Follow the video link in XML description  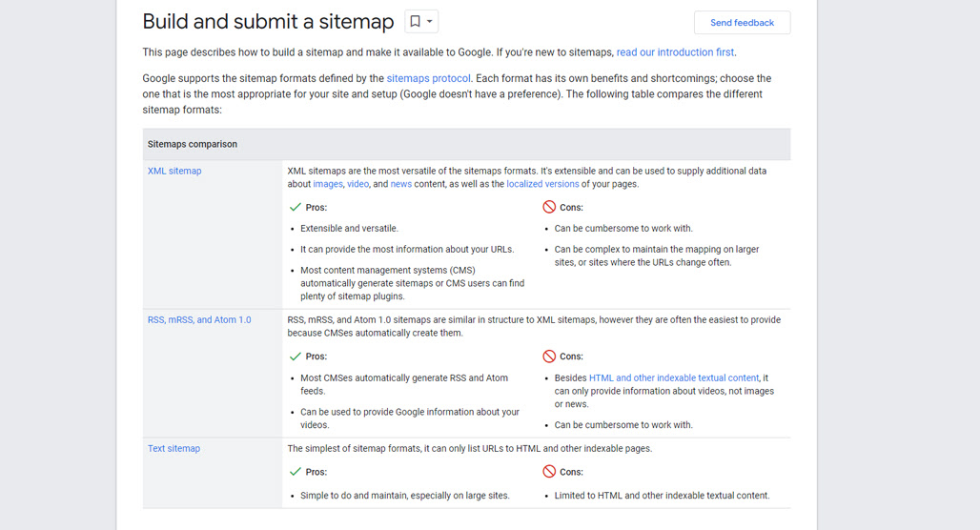[x=357, y=184]
